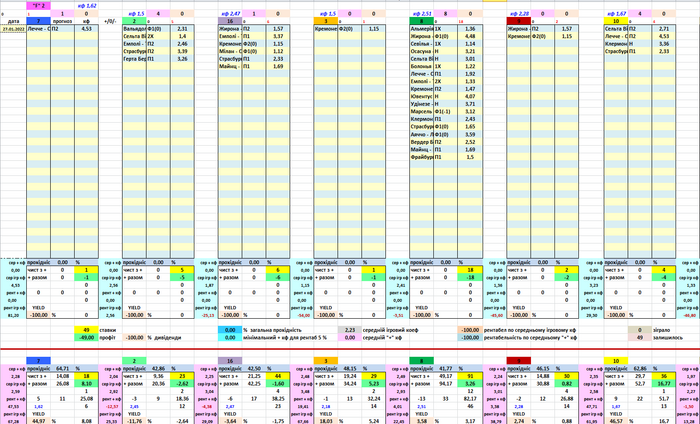Click the odds value 2,46
700x424 pixels.
[x=182, y=44]
